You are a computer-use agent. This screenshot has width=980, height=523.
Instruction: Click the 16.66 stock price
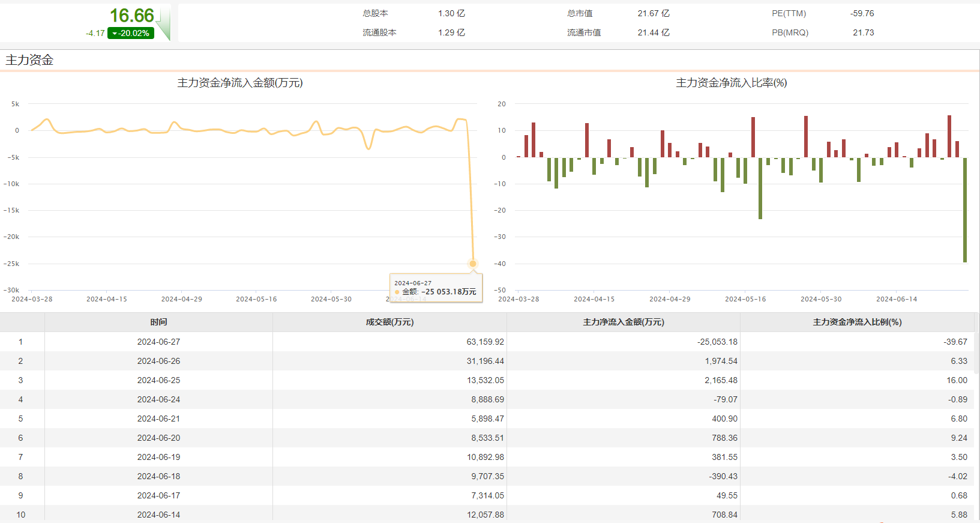point(131,16)
